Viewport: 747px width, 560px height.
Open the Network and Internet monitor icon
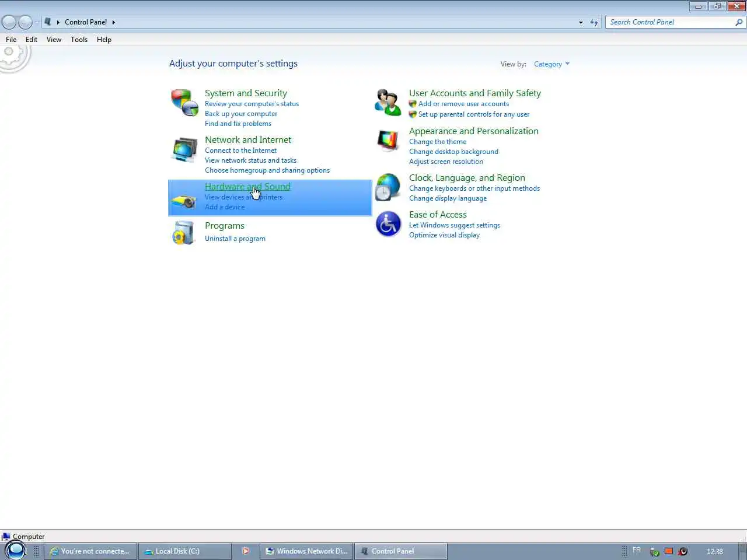tap(184, 150)
